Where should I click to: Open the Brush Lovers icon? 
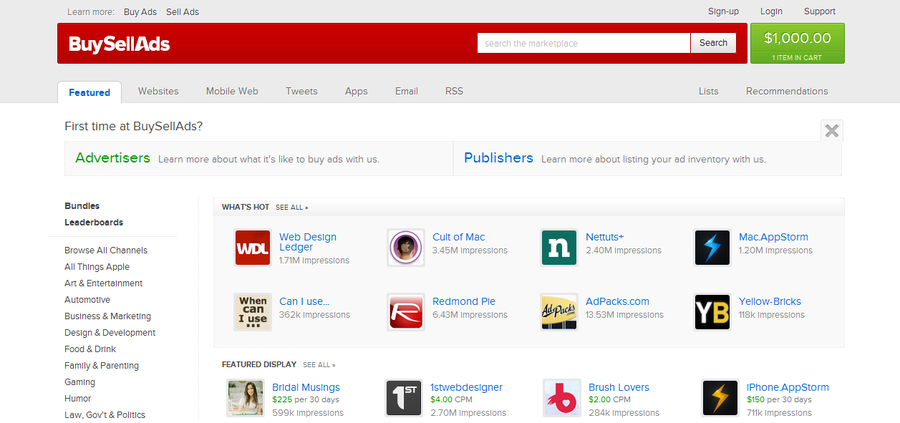[x=562, y=398]
